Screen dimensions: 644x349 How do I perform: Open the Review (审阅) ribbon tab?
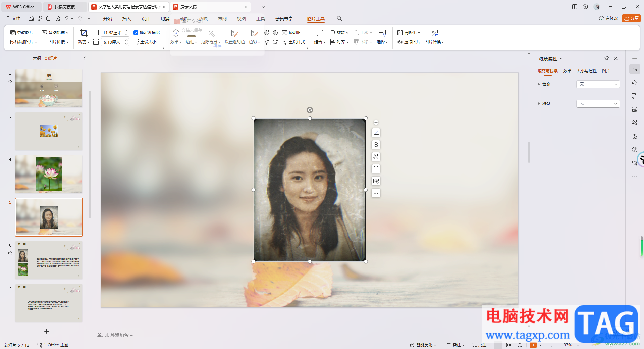(222, 19)
